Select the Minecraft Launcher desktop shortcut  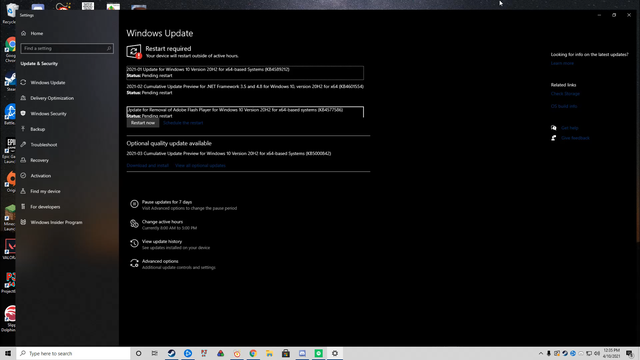(9, 218)
